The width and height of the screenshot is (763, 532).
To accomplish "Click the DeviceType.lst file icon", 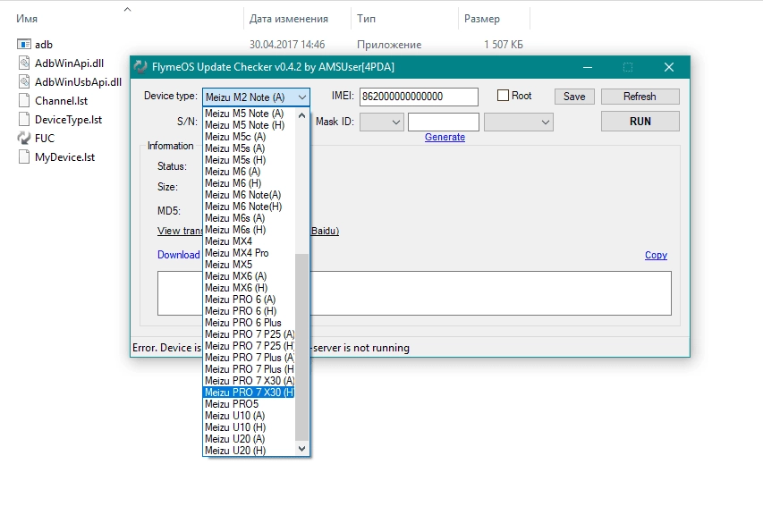I will click(24, 120).
